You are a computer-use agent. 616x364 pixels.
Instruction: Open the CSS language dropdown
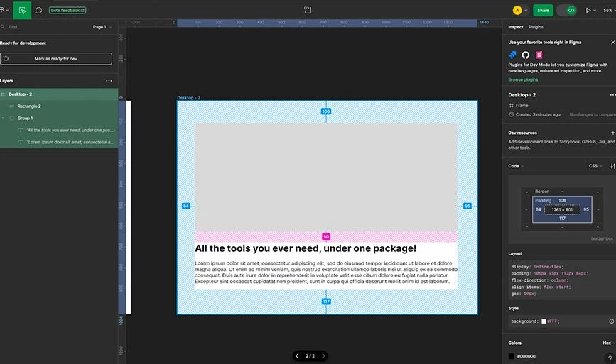pos(595,166)
